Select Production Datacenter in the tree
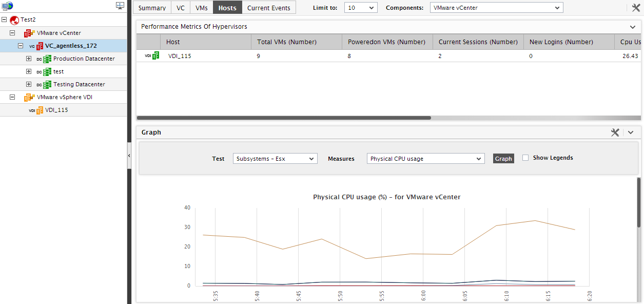This screenshot has width=644, height=304. click(84, 59)
